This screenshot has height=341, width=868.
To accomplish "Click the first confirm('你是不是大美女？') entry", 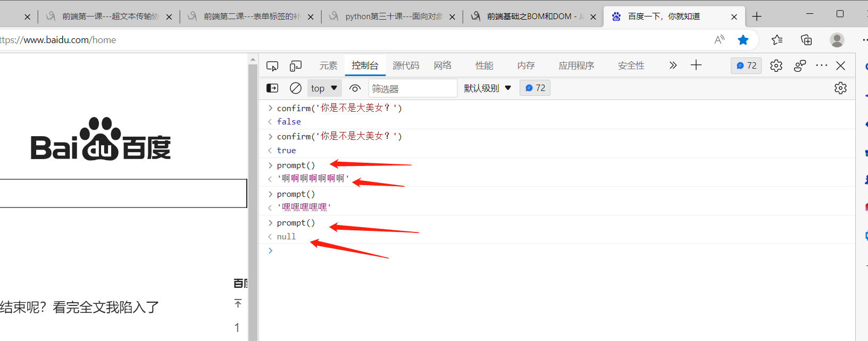I will (339, 108).
